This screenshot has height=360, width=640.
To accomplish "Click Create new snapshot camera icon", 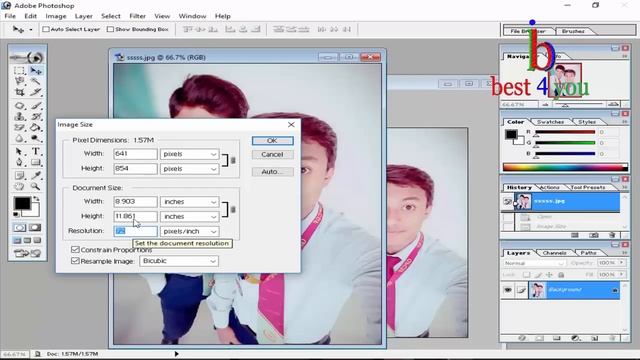I will [594, 235].
